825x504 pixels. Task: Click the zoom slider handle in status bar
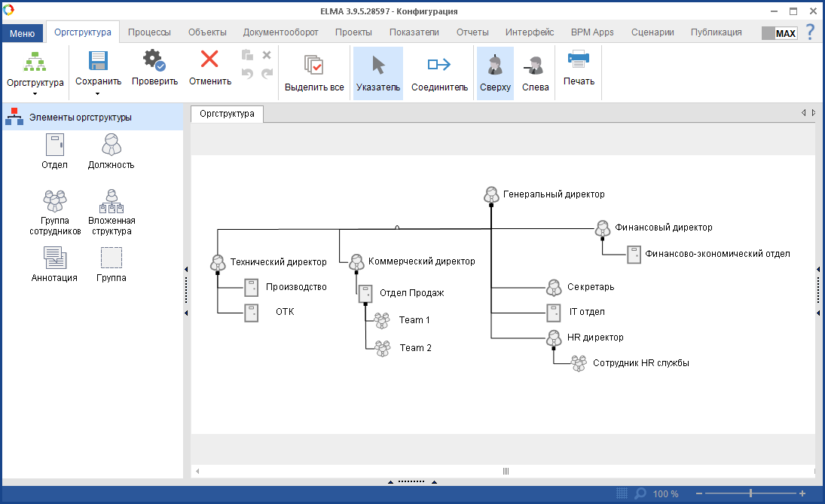(750, 493)
